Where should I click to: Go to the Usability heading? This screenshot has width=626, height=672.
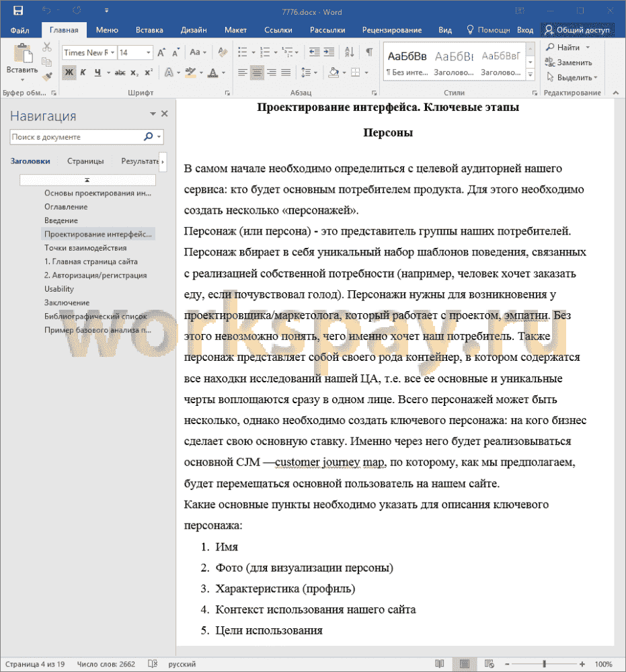[59, 289]
